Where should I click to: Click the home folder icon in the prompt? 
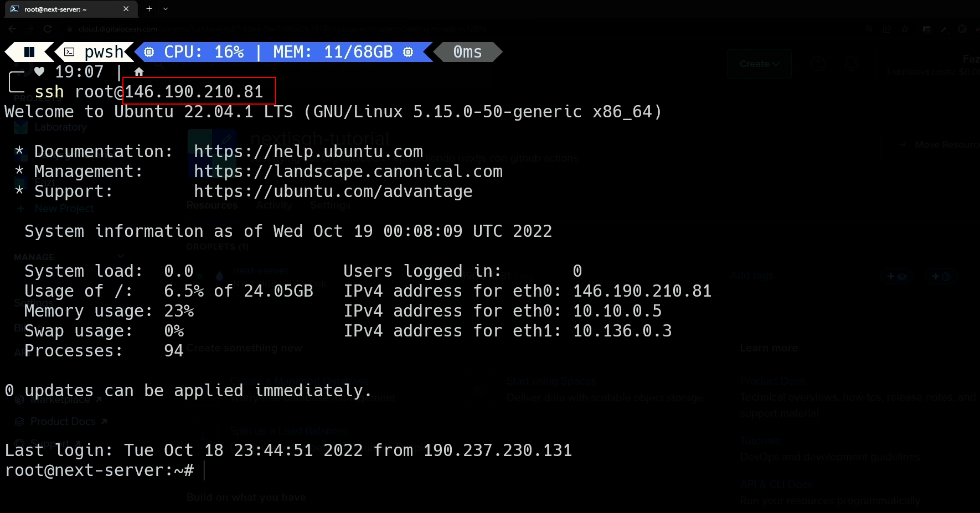pos(139,72)
